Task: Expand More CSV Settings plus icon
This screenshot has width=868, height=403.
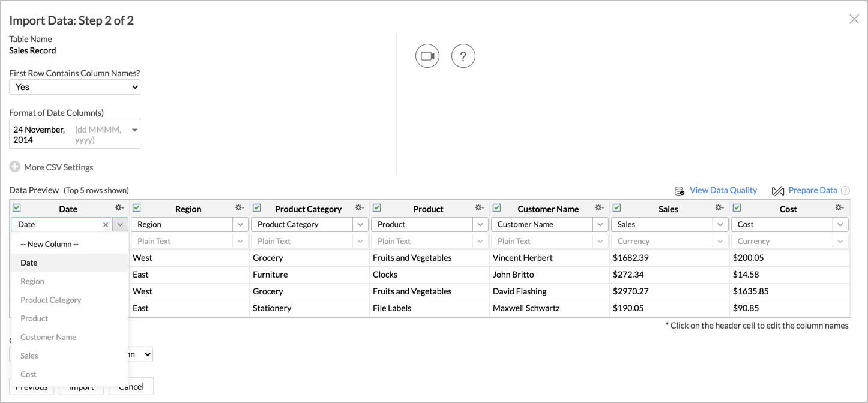Action: [15, 167]
